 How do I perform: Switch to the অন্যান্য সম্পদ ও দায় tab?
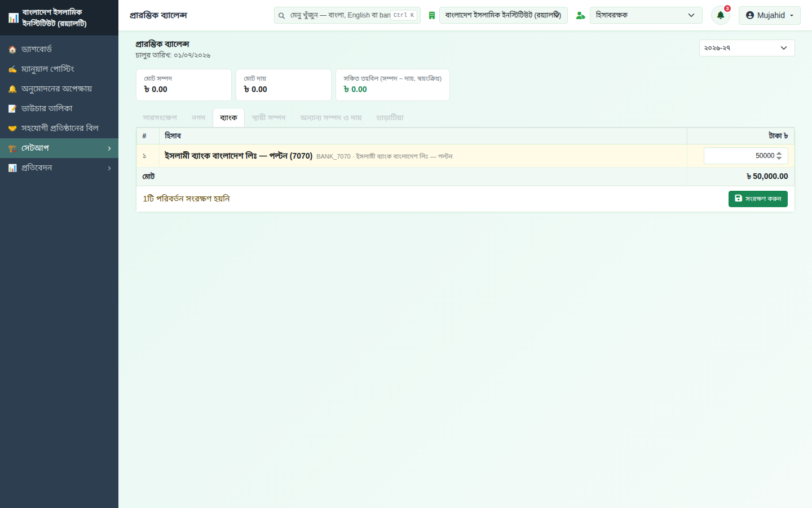click(331, 118)
